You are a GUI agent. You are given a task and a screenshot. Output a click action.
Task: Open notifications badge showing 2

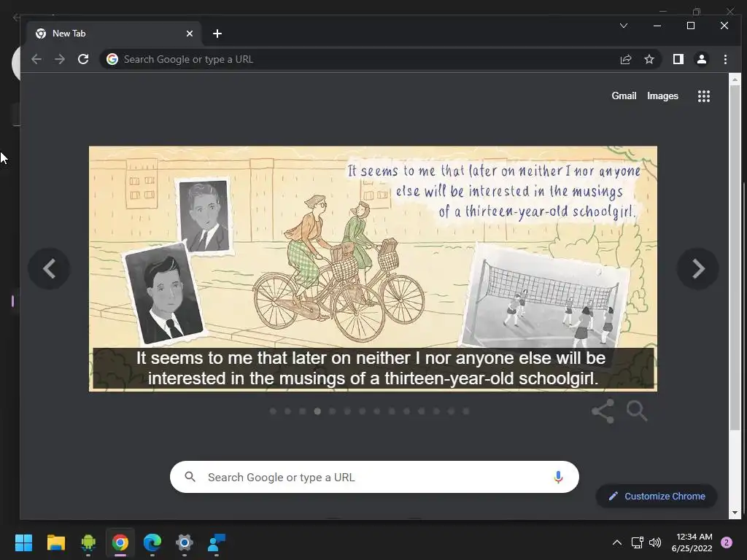727,542
